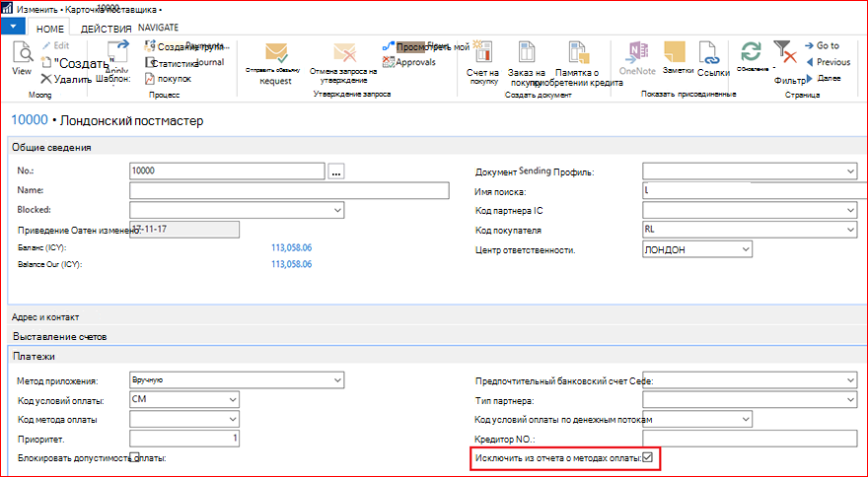Image resolution: width=868 pixels, height=477 pixels.
Task: Open Approvals list from the ribbon
Action: [x=409, y=62]
